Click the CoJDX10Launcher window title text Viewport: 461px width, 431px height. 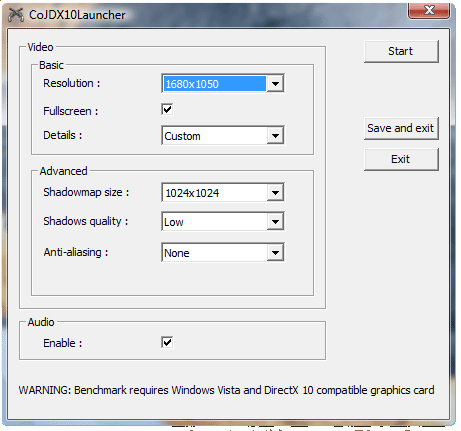[77, 15]
